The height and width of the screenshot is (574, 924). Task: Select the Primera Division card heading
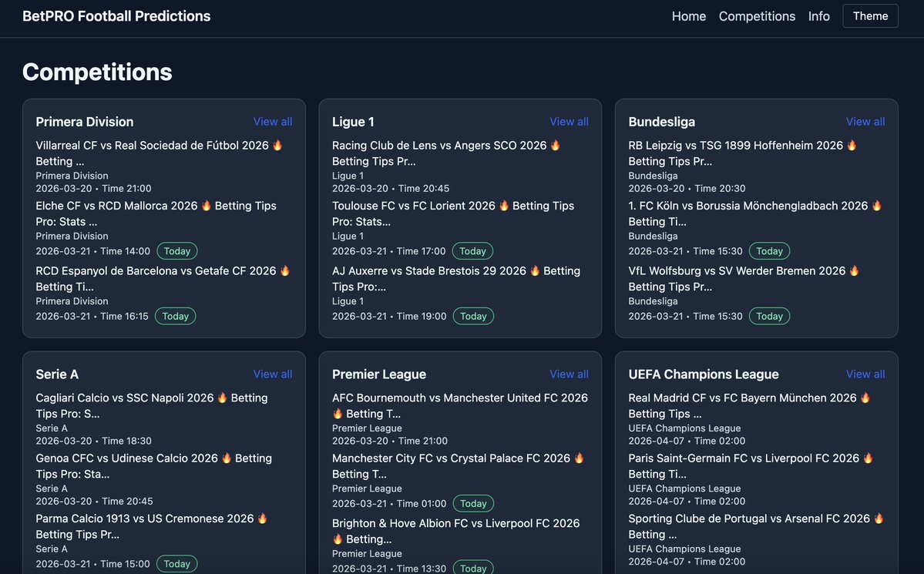84,122
